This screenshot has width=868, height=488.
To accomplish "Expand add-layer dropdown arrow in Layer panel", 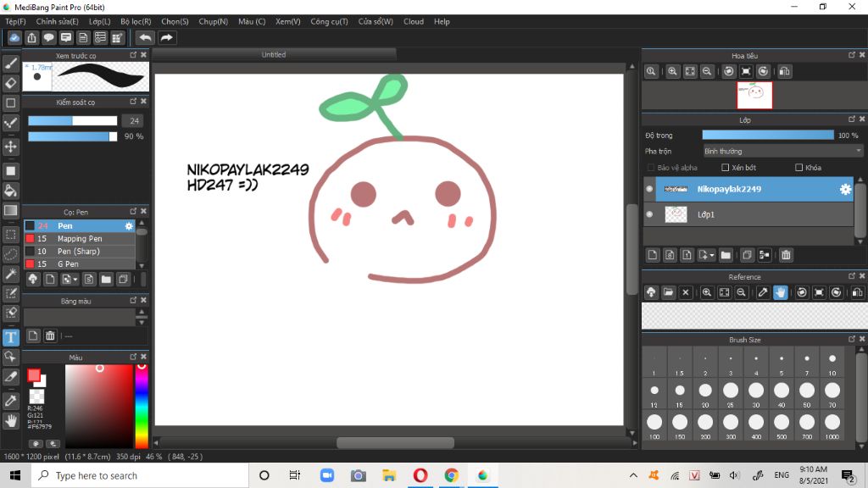I will pyautogui.click(x=712, y=255).
